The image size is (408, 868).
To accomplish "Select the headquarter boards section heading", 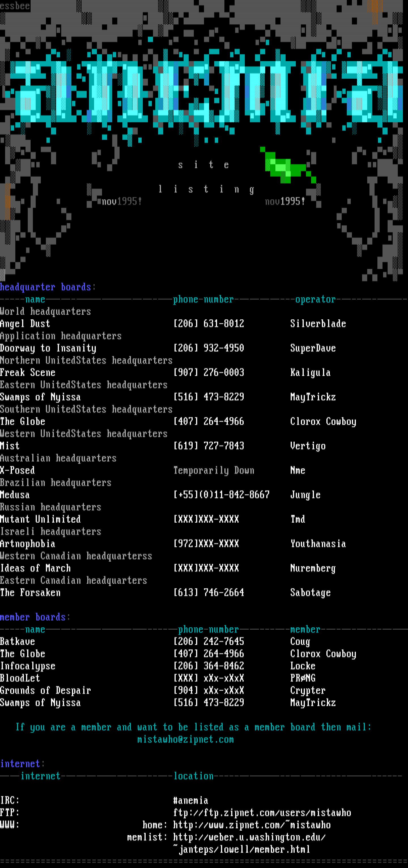I will tap(46, 287).
